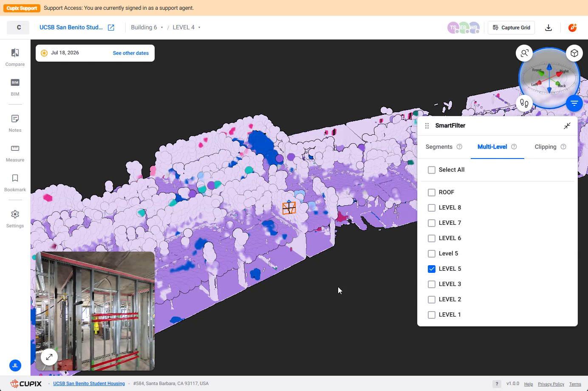Open the Bookmark panel

pyautogui.click(x=15, y=183)
